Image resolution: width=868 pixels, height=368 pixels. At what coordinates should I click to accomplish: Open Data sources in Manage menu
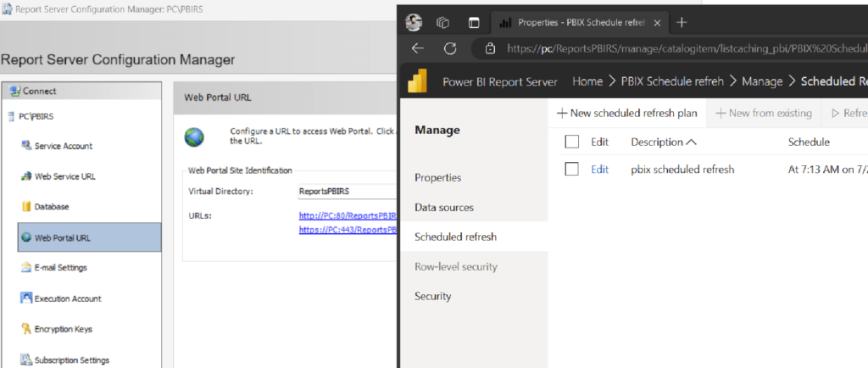tap(444, 208)
